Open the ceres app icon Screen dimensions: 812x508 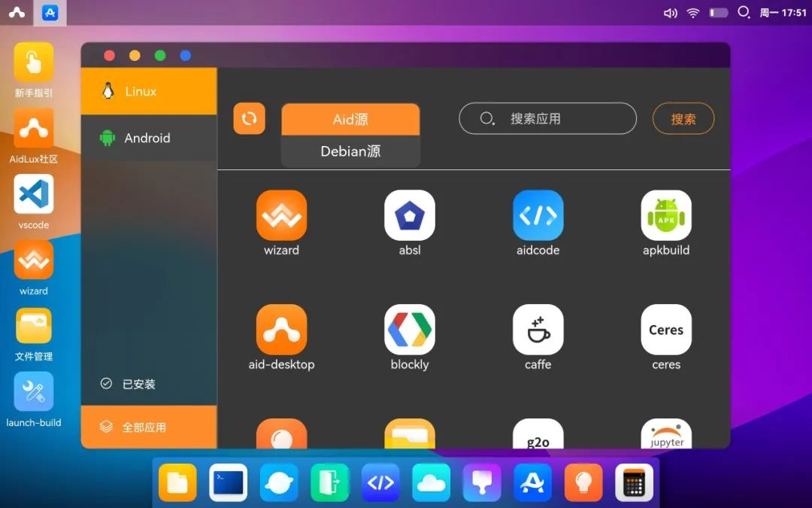click(x=666, y=330)
